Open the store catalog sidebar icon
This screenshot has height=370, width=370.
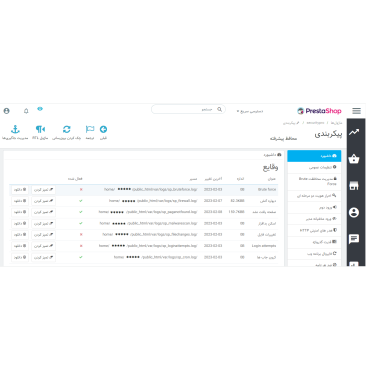tap(354, 186)
